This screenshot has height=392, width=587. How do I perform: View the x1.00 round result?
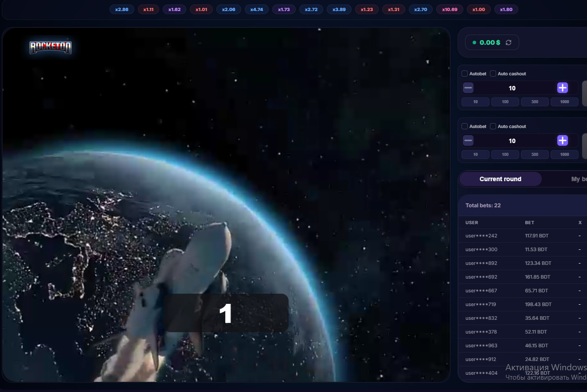click(x=479, y=9)
